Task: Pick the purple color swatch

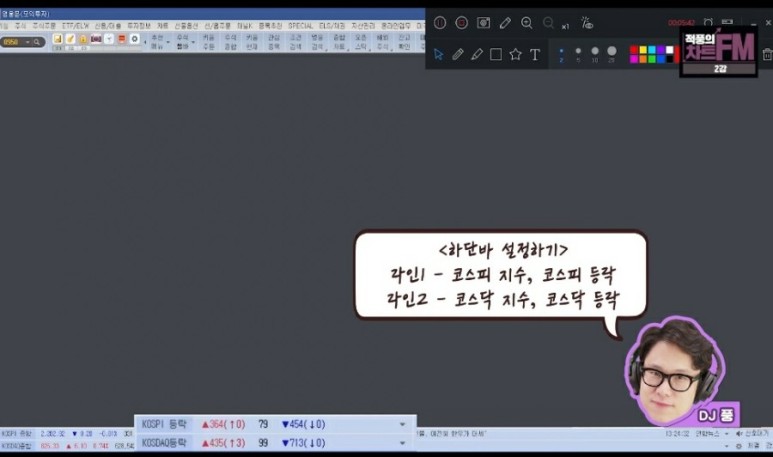Action: click(x=661, y=50)
